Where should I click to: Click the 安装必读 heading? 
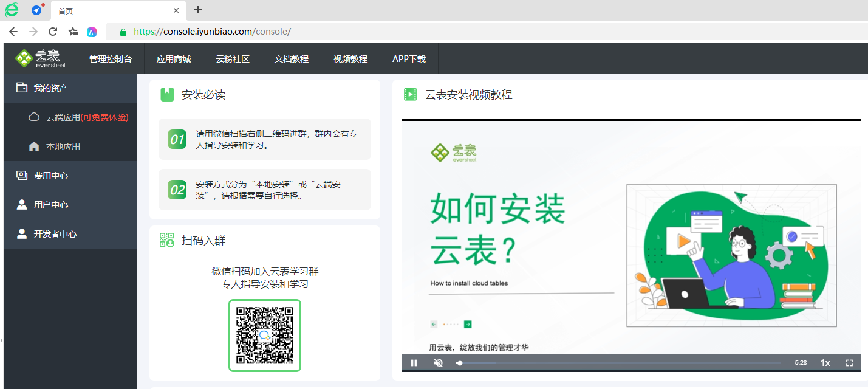click(x=203, y=95)
